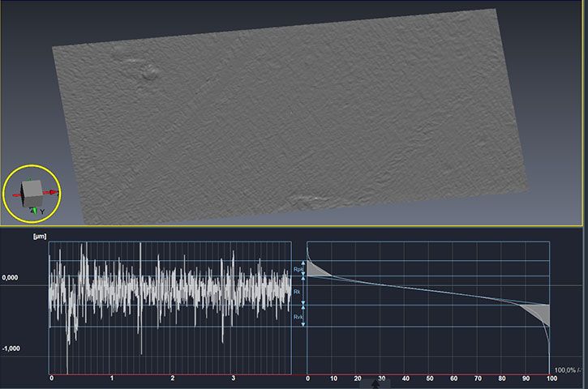The width and height of the screenshot is (588, 389).
Task: Click the -1,000 value on the height axis
Action: 11,348
